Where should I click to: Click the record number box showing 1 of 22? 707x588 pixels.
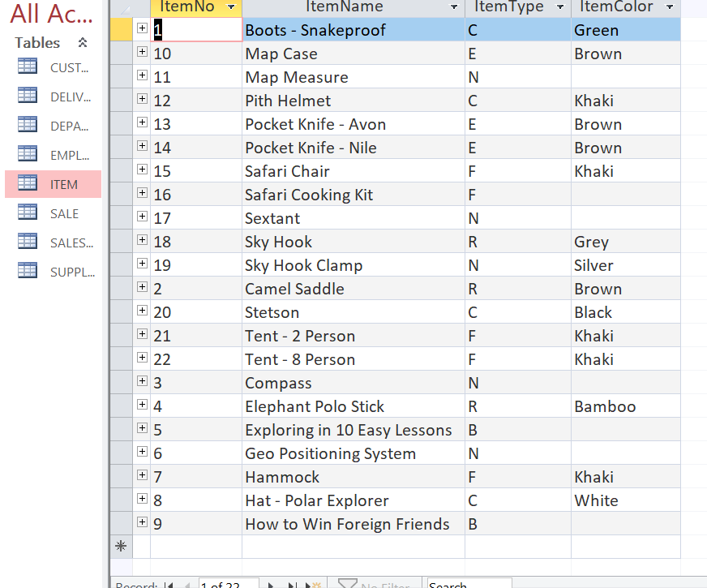[x=228, y=584]
